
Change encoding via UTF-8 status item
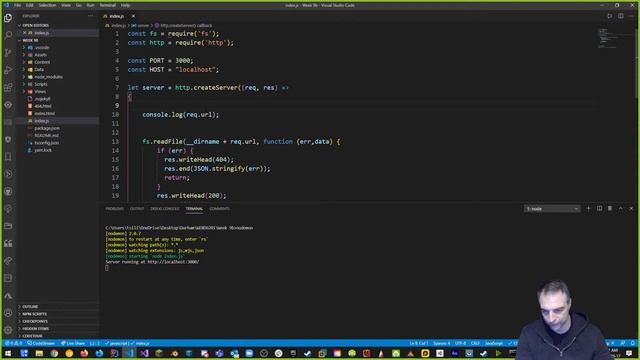point(460,343)
